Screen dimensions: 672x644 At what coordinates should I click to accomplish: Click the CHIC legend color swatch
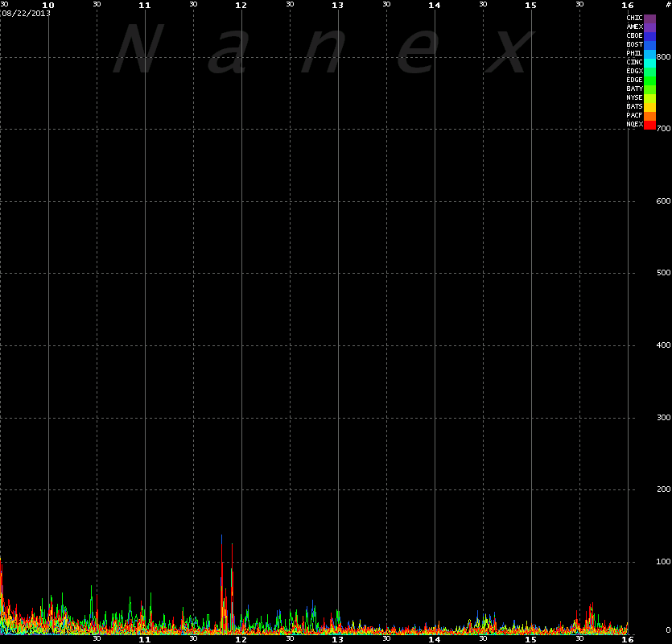649,19
